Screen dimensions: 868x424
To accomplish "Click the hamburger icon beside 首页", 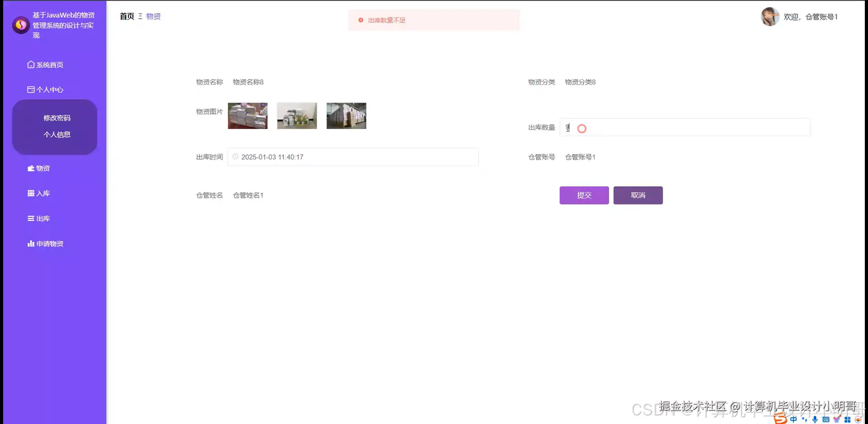I will 141,16.
